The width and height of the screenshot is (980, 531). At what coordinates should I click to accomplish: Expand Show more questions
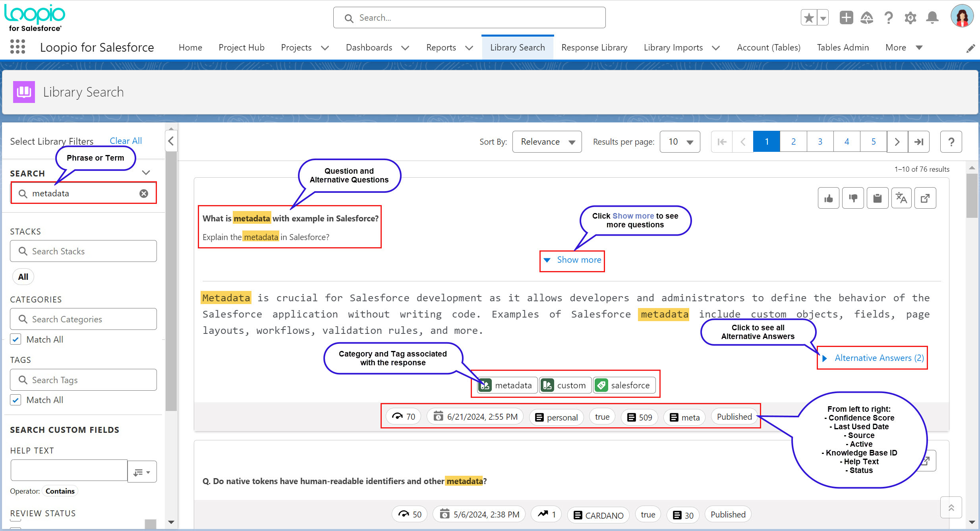click(x=572, y=260)
